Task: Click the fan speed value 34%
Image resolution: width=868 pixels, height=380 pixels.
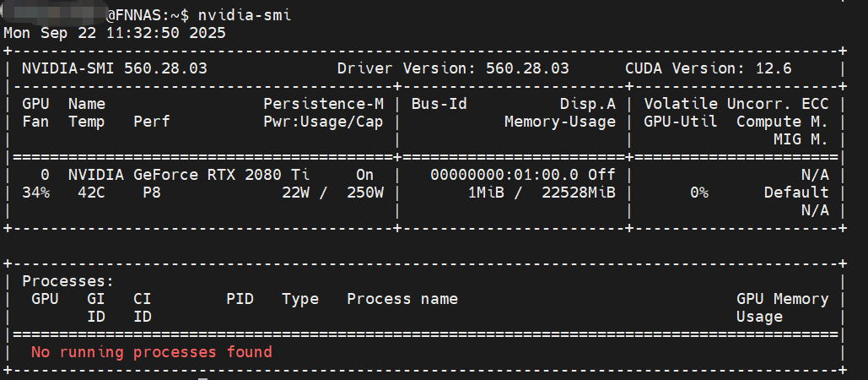Action: [x=35, y=193]
